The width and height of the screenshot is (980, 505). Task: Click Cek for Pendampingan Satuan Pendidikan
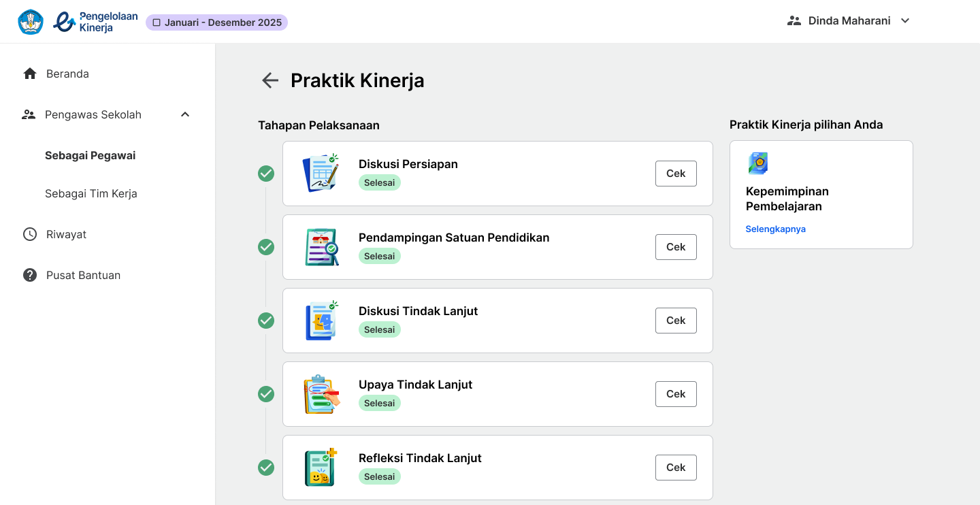(676, 247)
